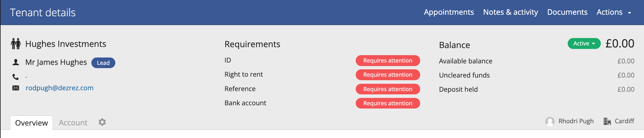Click the tenant group people icon
The image size is (644, 138).
16,44
